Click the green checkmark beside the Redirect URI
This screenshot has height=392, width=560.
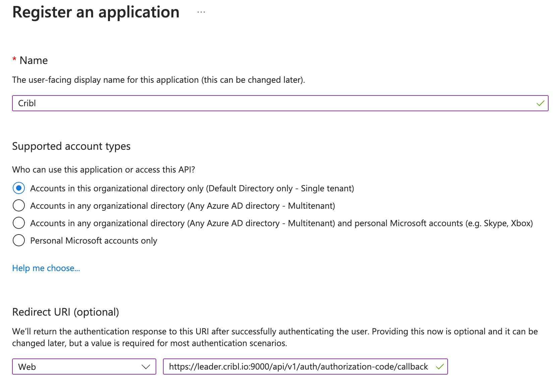coord(439,367)
